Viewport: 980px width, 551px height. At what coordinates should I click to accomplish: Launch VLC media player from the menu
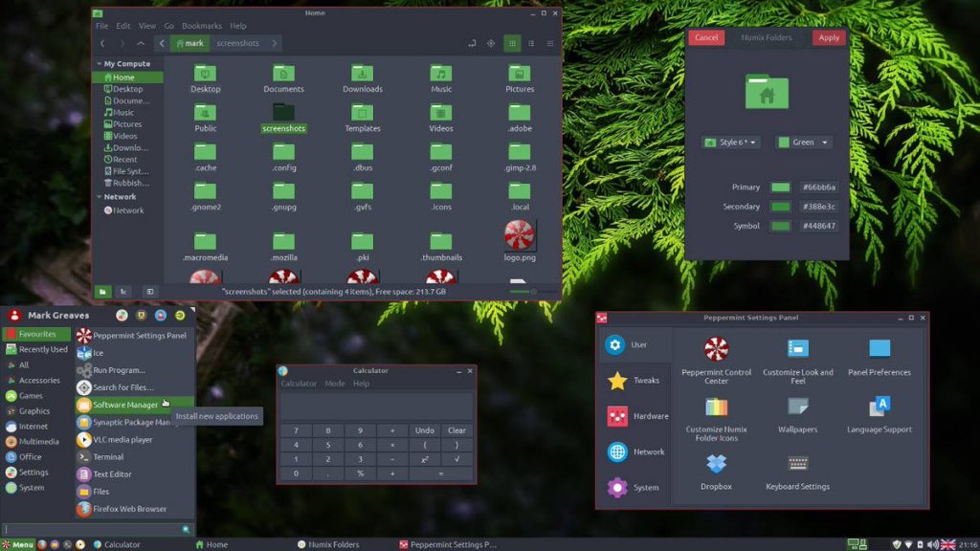(x=122, y=440)
